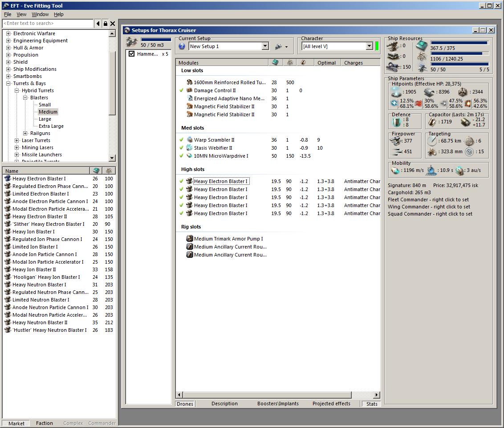Expand the Railguns tree node
This screenshot has height=428, width=504.
25,133
